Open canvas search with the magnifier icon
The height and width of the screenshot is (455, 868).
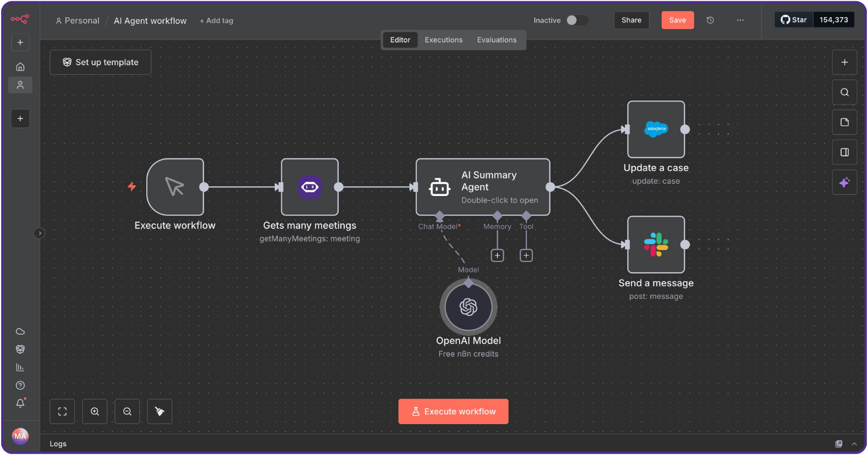pos(844,92)
